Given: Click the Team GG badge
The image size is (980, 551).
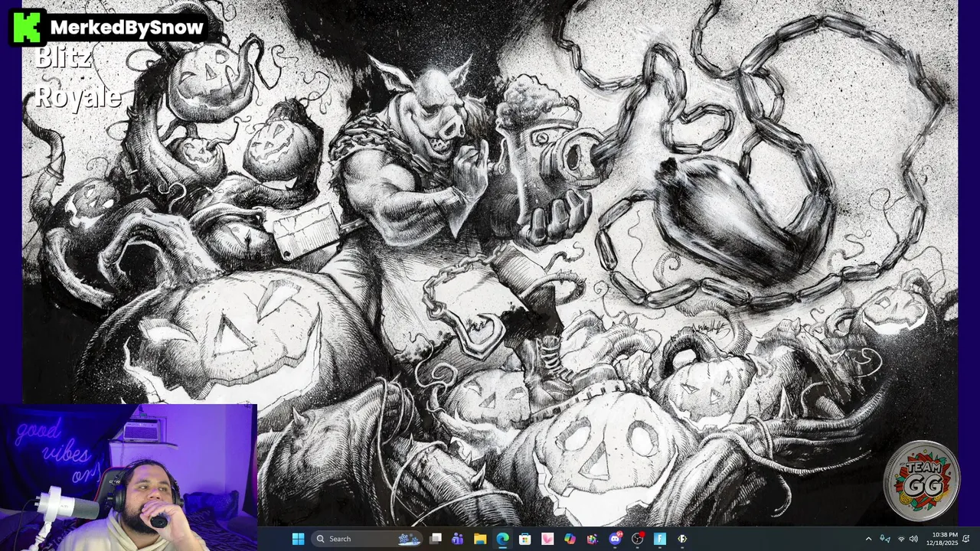Looking at the screenshot, I should click(x=921, y=480).
